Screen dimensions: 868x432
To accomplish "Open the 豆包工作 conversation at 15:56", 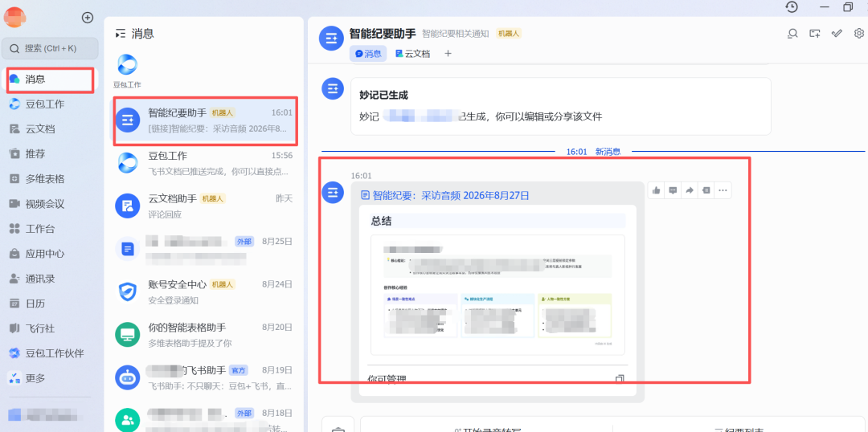I will [x=203, y=163].
